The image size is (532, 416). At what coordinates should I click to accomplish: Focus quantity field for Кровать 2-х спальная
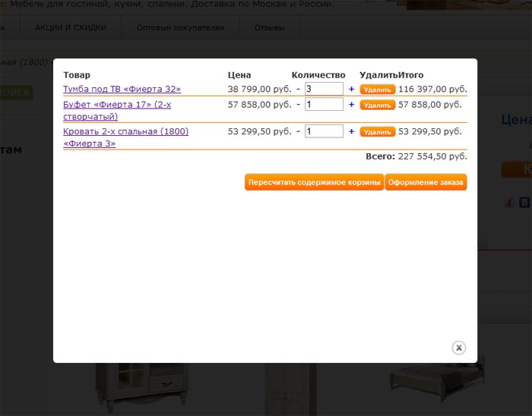pyautogui.click(x=324, y=131)
